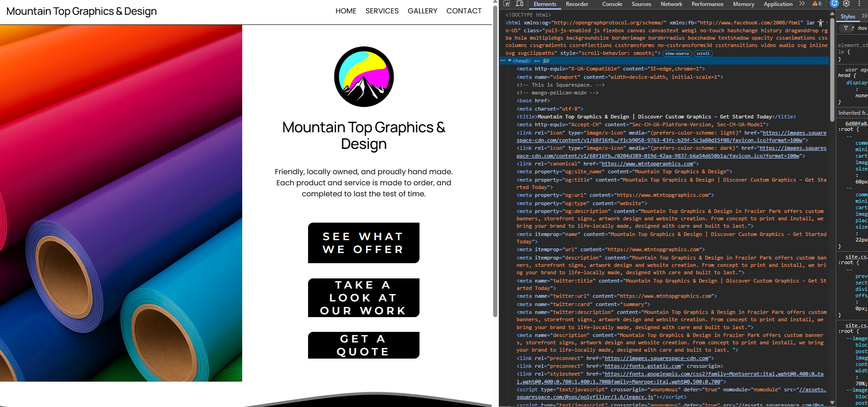Click the filter funnel icon in Styles
The width and height of the screenshot is (868, 407).
pos(846,28)
